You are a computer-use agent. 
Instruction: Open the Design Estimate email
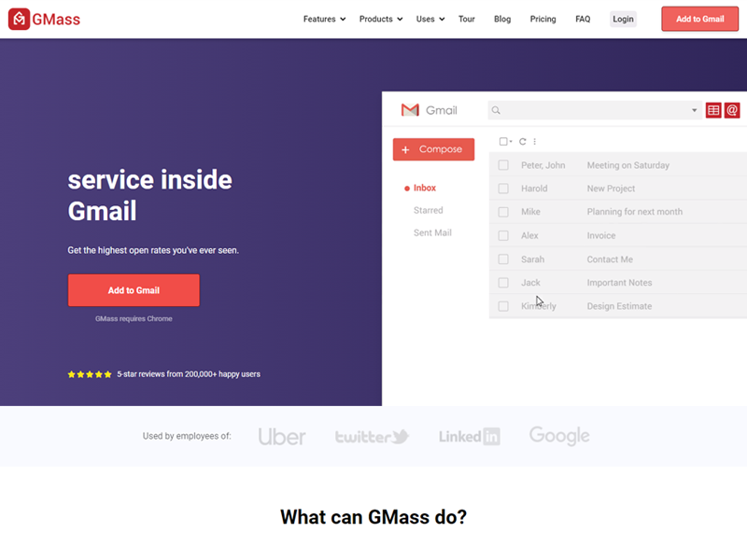(x=619, y=306)
